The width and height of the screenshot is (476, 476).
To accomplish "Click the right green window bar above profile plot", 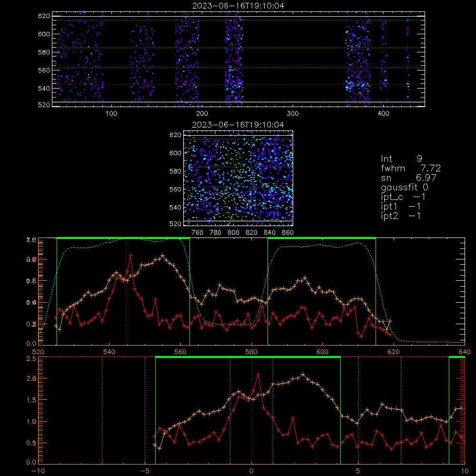I will 322,238.
